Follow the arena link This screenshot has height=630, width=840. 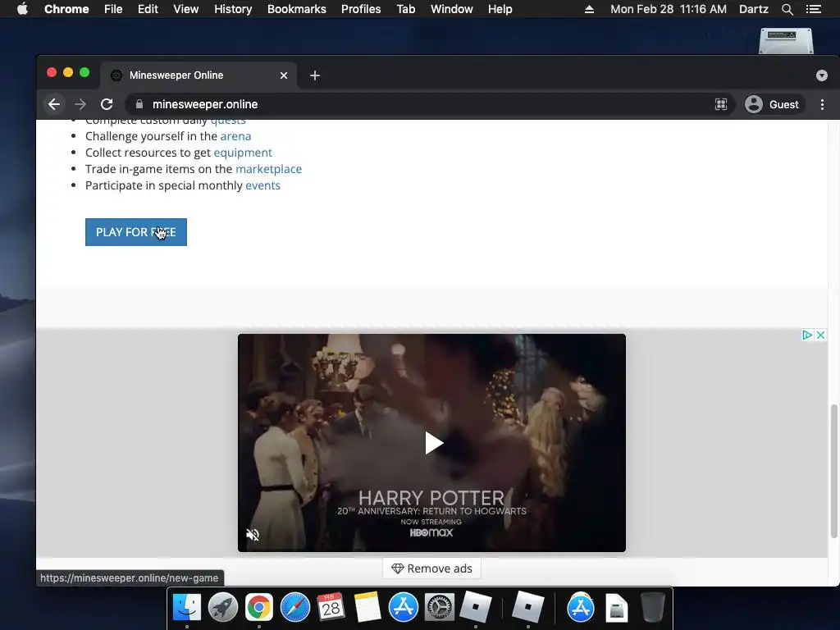point(235,136)
